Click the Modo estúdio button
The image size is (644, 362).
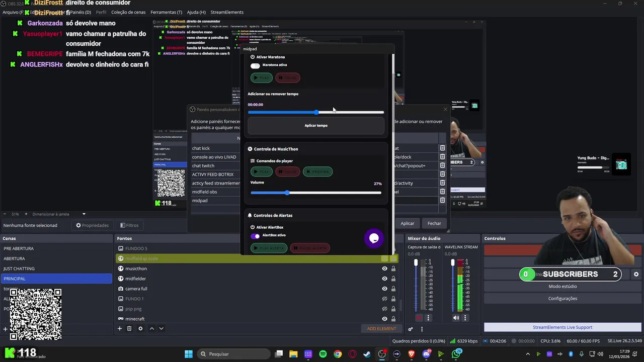pyautogui.click(x=562, y=286)
